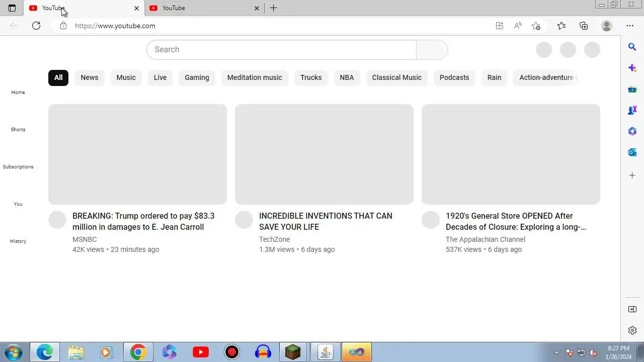Screen dimensions: 644x362
Task: Open the Settings and more ellipsis menu
Action: point(630,26)
